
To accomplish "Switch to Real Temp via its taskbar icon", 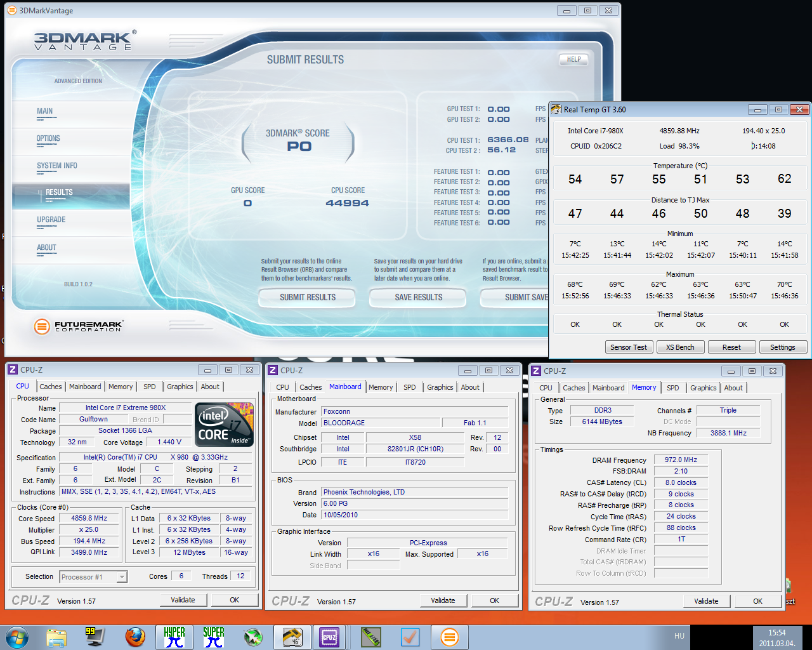I will pyautogui.click(x=292, y=637).
